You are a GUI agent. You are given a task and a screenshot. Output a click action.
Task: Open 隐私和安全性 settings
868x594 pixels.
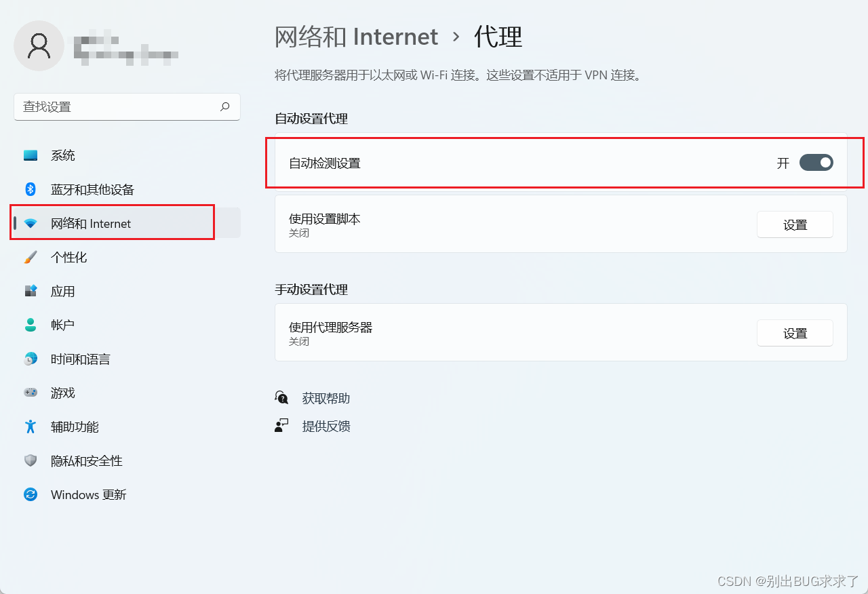(x=127, y=460)
